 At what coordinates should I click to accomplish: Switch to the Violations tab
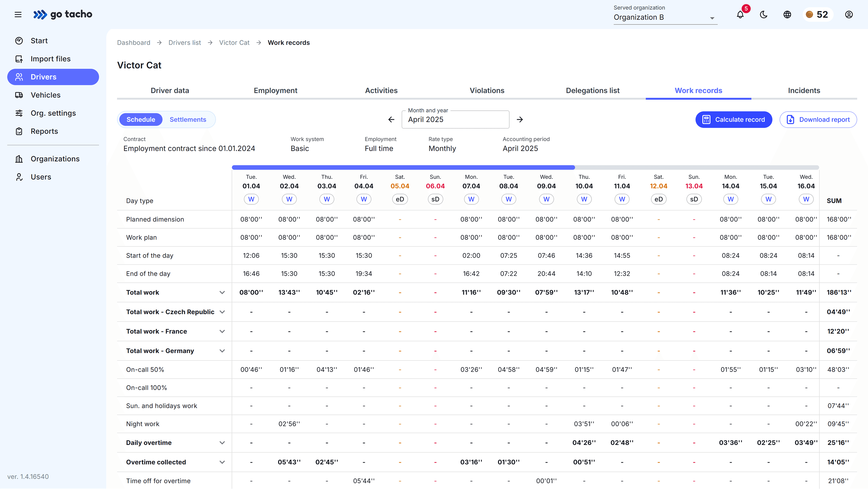click(487, 90)
